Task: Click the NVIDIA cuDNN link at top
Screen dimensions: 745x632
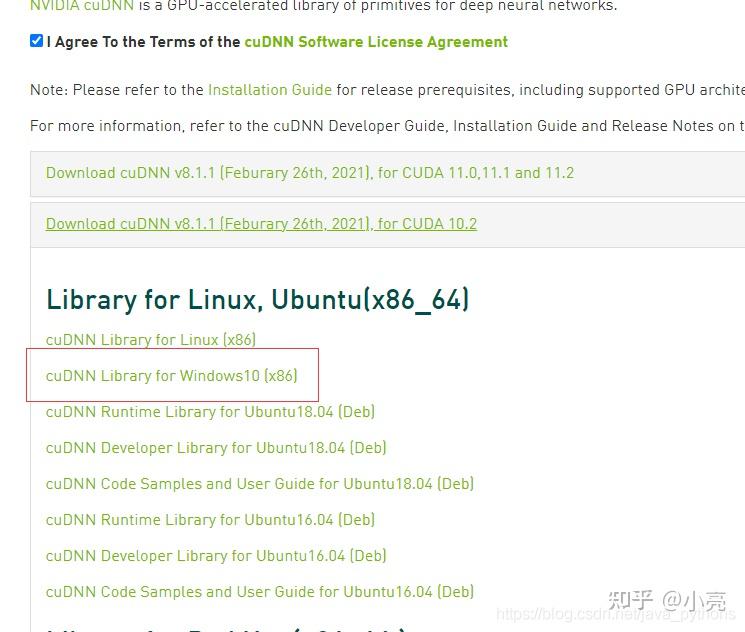Action: [x=82, y=6]
